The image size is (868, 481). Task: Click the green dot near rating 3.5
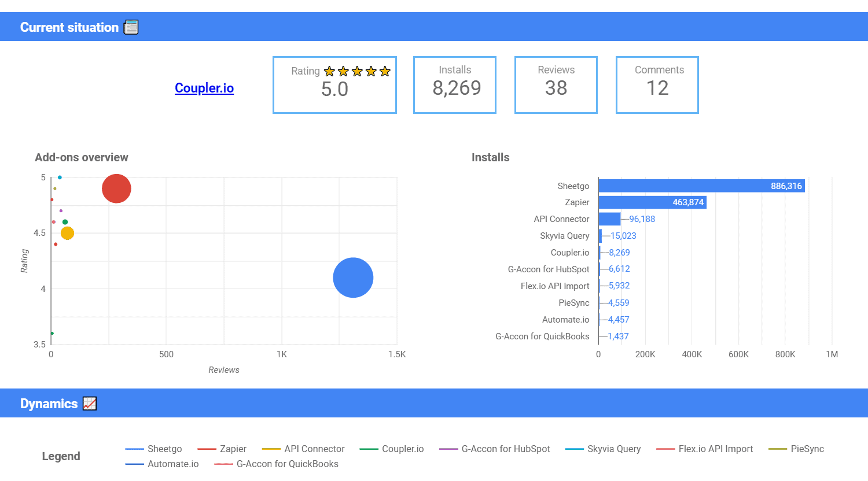point(52,333)
